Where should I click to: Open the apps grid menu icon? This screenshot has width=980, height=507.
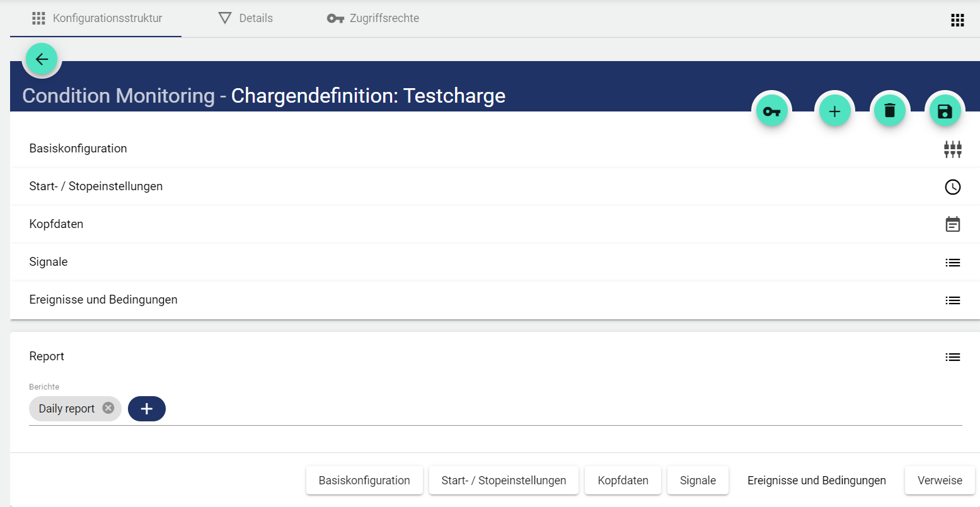pyautogui.click(x=957, y=20)
